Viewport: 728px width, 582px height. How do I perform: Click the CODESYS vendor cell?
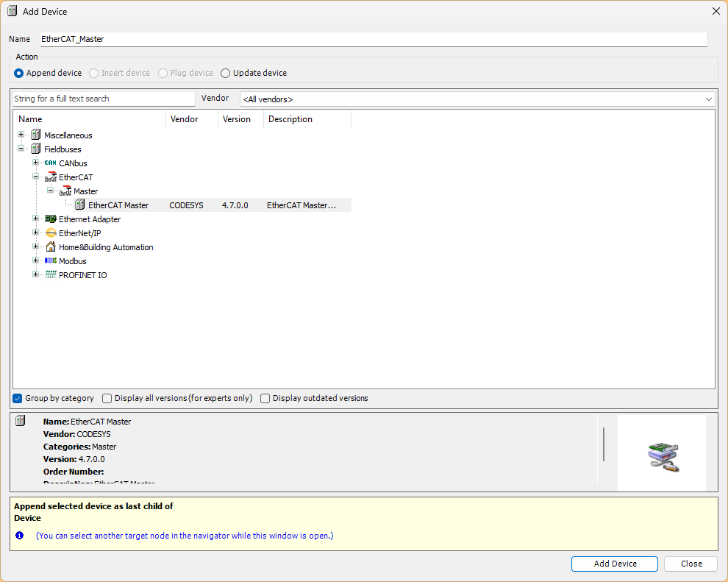tap(186, 205)
